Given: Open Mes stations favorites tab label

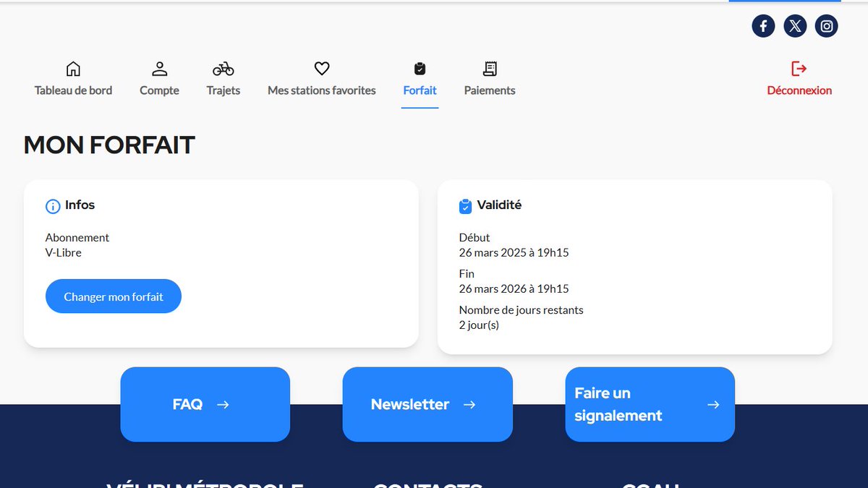Looking at the screenshot, I should (322, 90).
